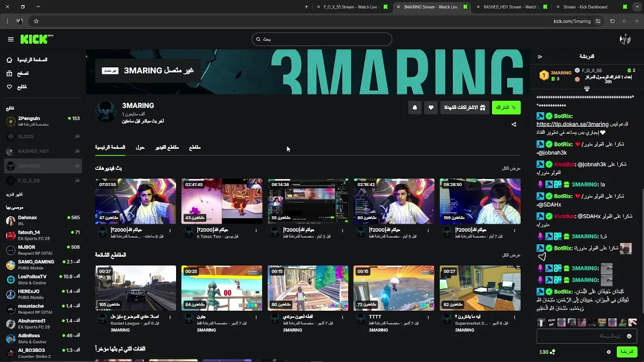The height and width of the screenshot is (362, 644).
Task: Click the الاشتراكات المُهداة gift subs button
Action: click(464, 108)
